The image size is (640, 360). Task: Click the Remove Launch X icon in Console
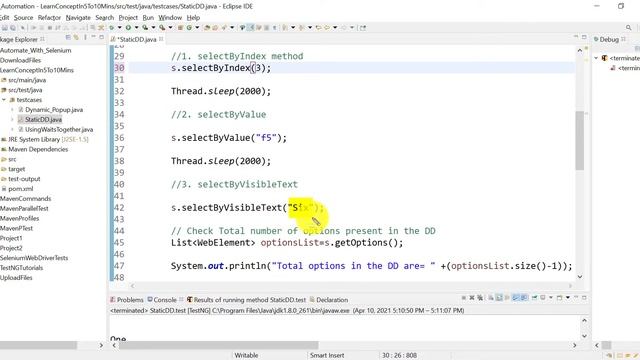point(472,298)
